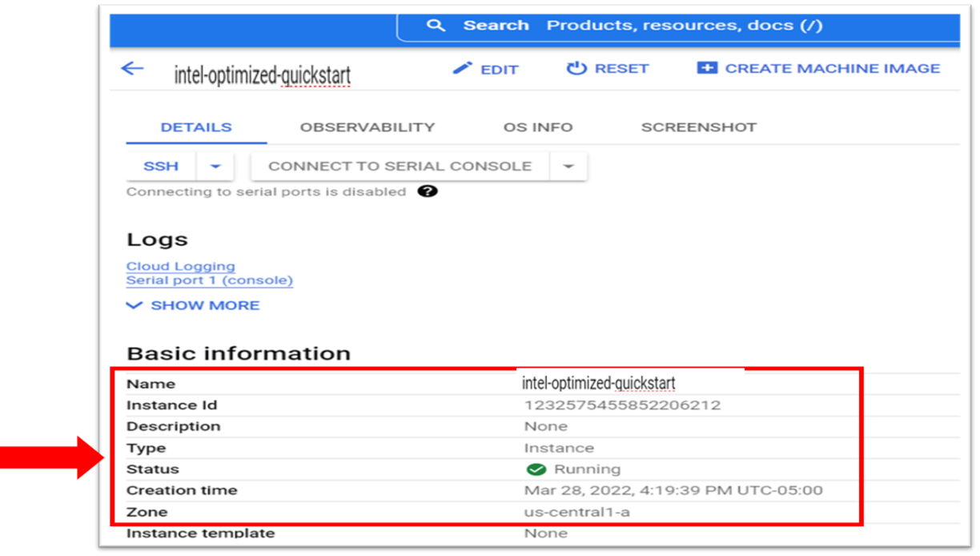Focus the Search products input field
The image size is (980, 556).
(x=678, y=26)
